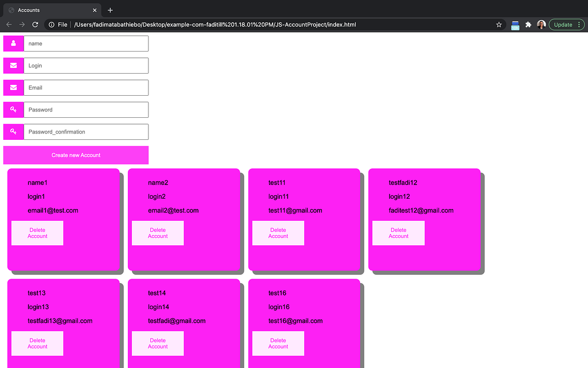Navigate back using the back arrow
This screenshot has width=588, height=368.
[9, 24]
